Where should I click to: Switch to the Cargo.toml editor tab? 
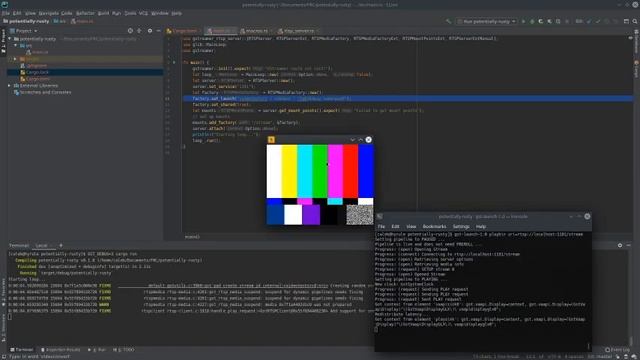182,31
